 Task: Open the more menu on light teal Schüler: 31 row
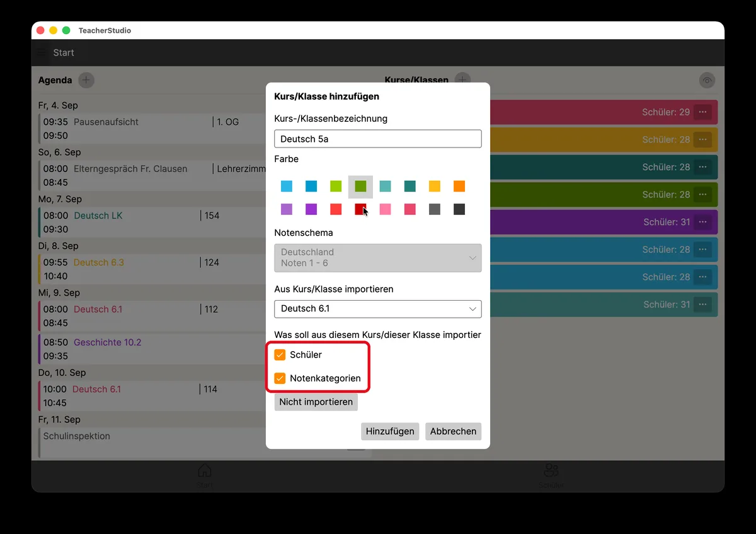tap(702, 305)
